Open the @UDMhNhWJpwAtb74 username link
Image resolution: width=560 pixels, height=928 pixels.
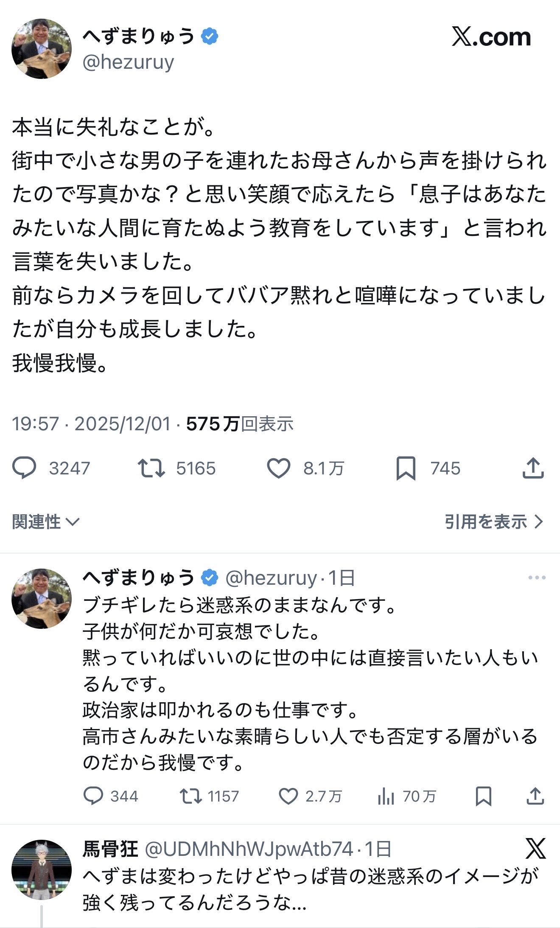pos(249,849)
